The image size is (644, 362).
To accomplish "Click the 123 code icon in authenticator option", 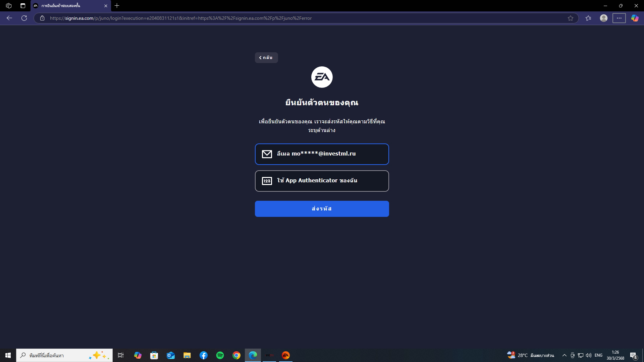I will pos(267,181).
